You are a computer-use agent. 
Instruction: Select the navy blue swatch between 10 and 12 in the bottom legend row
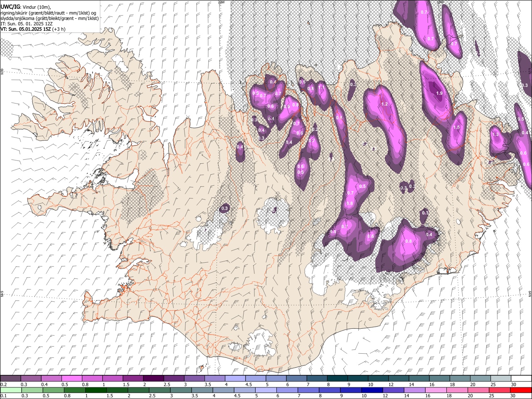(x=372, y=390)
